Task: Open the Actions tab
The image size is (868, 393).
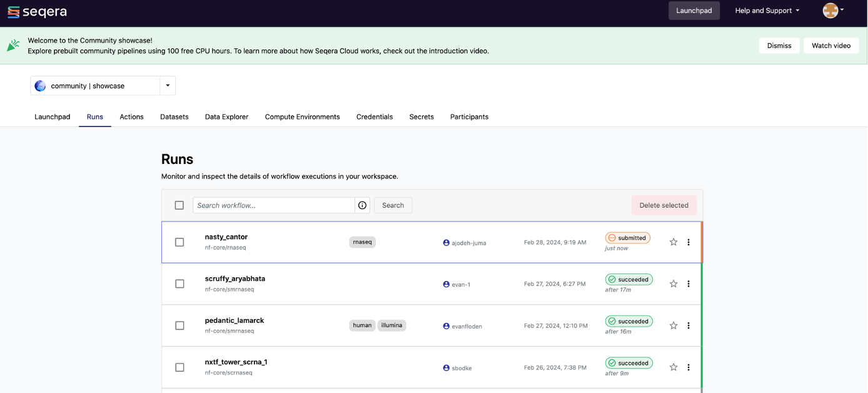Action: pos(131,117)
